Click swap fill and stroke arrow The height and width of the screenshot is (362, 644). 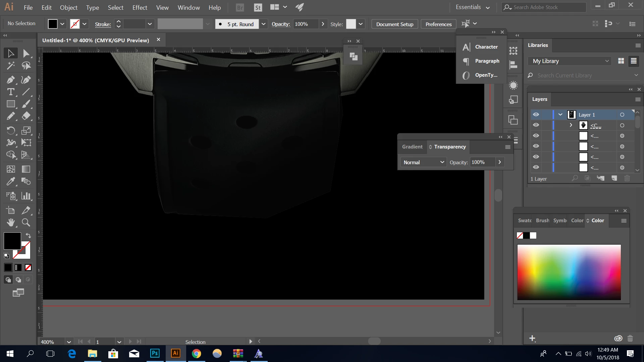[x=29, y=236]
